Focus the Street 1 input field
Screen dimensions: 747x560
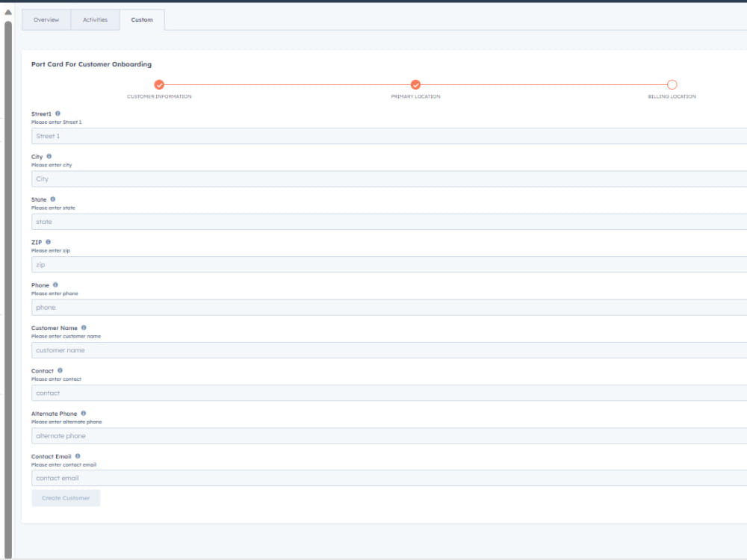[x=389, y=136]
